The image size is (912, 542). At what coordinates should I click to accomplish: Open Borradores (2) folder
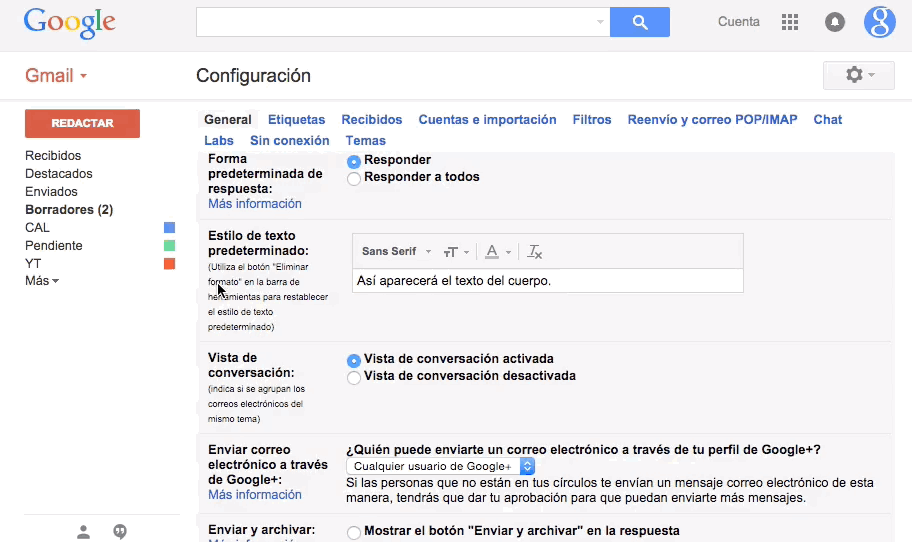click(x=69, y=209)
